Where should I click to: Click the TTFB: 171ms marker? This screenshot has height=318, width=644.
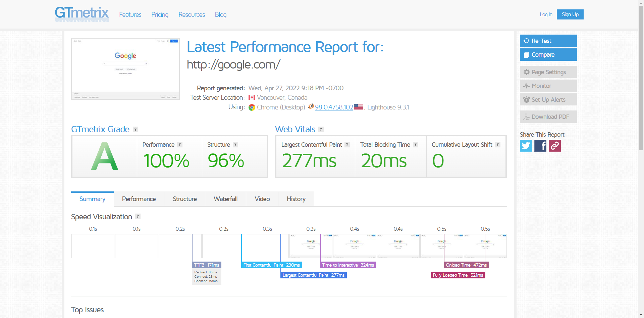pos(207,265)
